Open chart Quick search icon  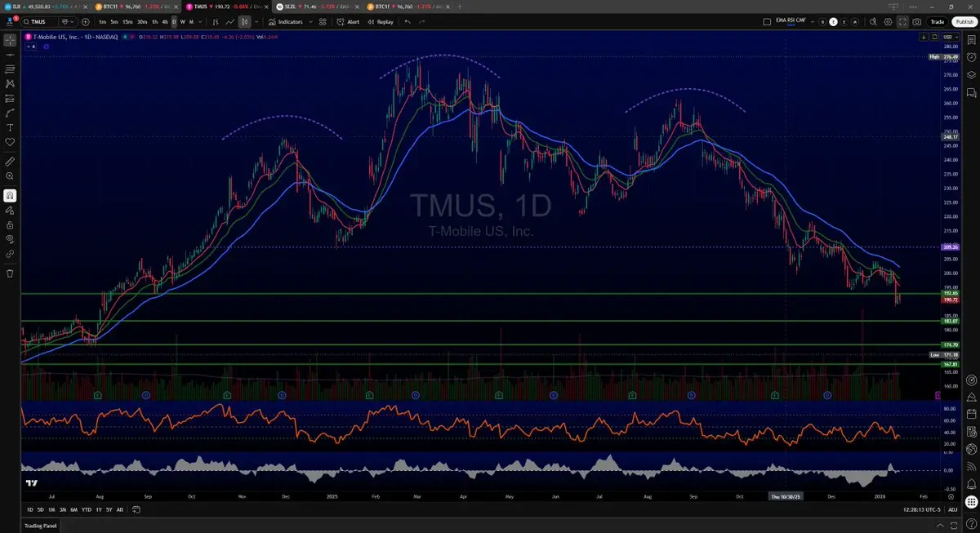(873, 21)
